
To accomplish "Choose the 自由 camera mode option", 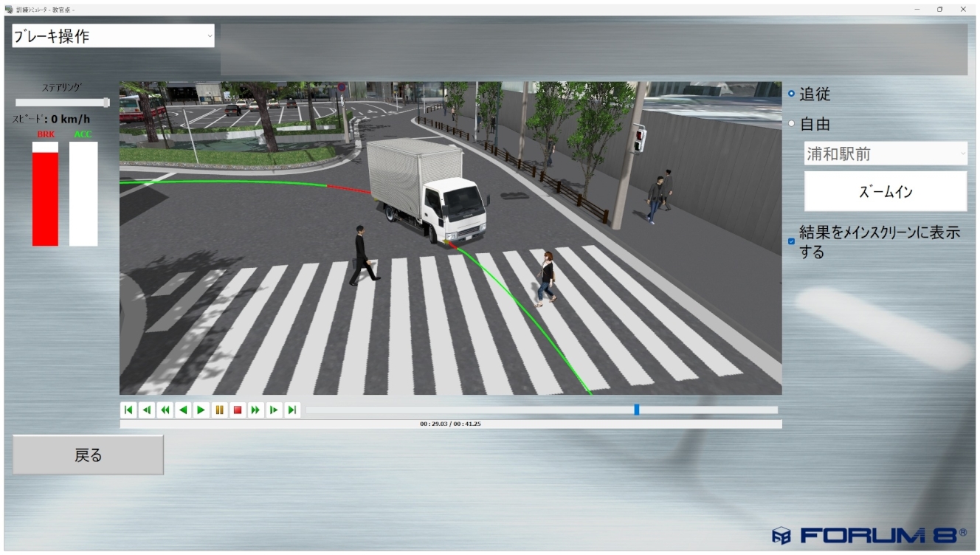I will tap(793, 124).
